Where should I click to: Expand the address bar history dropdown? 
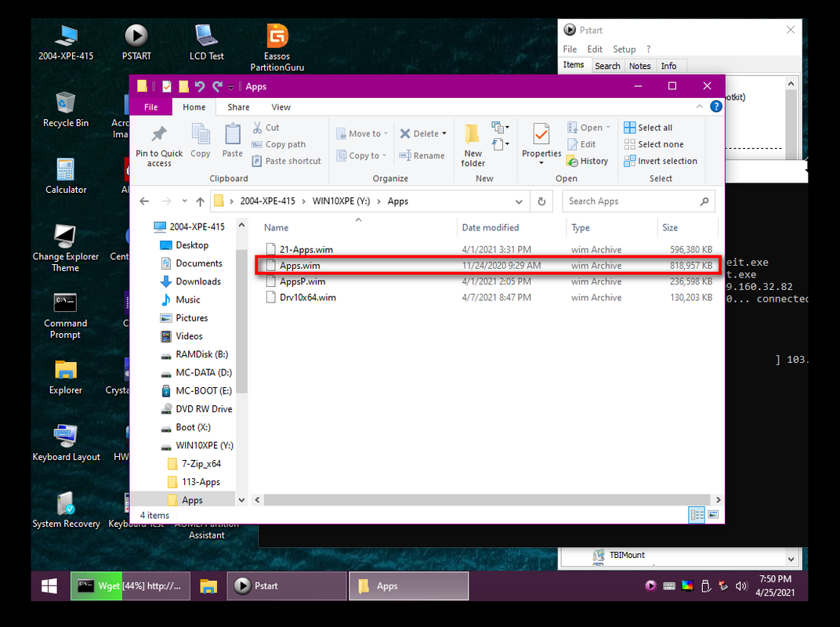[519, 201]
